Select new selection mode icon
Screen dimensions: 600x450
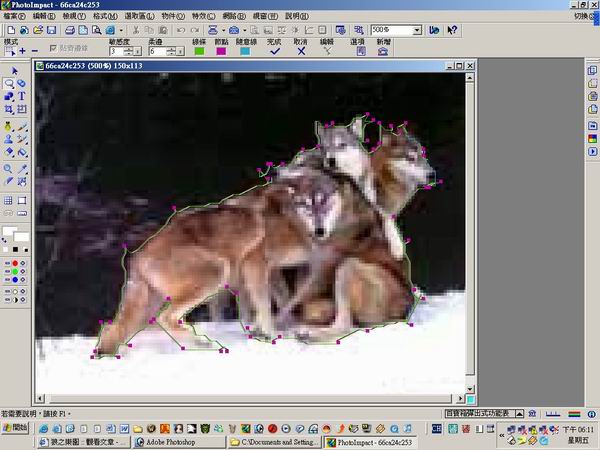tap(9, 51)
